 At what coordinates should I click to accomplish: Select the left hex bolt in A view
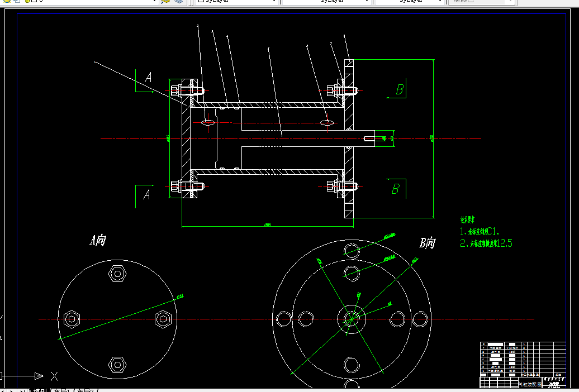tap(72, 319)
